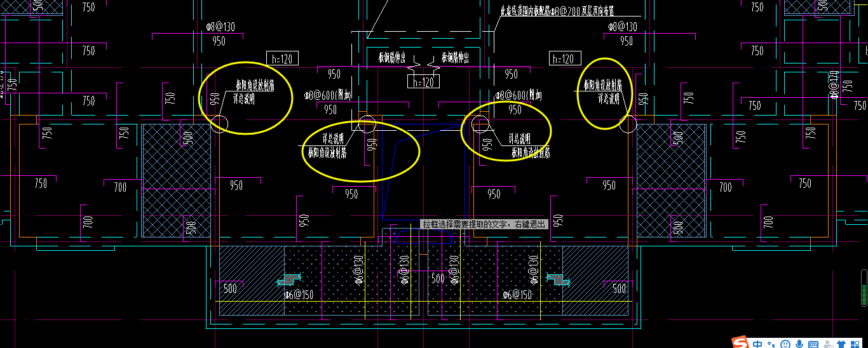The height and width of the screenshot is (348, 868).
Task: Select the Φ8@600(附加) rebar text on left
Action: (327, 95)
